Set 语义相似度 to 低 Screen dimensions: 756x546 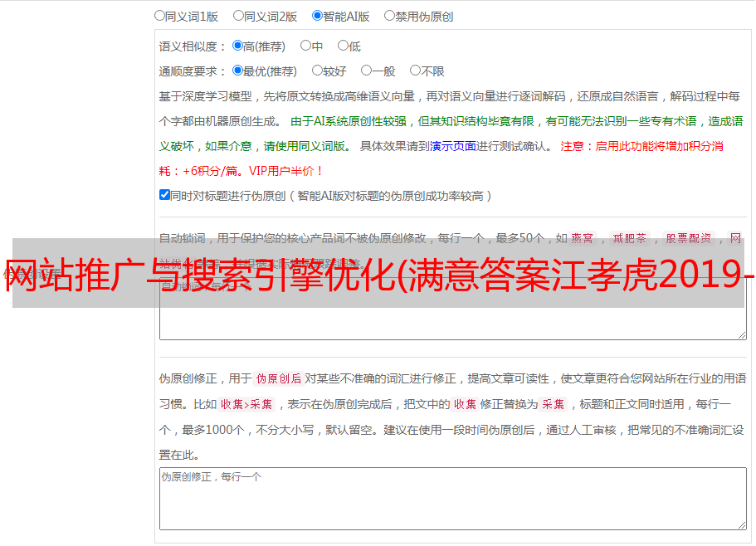pyautogui.click(x=343, y=46)
